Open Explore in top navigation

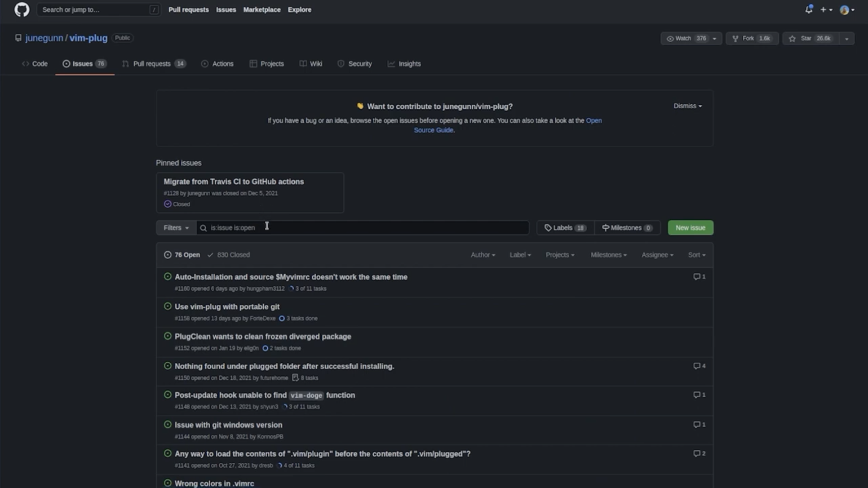(299, 10)
